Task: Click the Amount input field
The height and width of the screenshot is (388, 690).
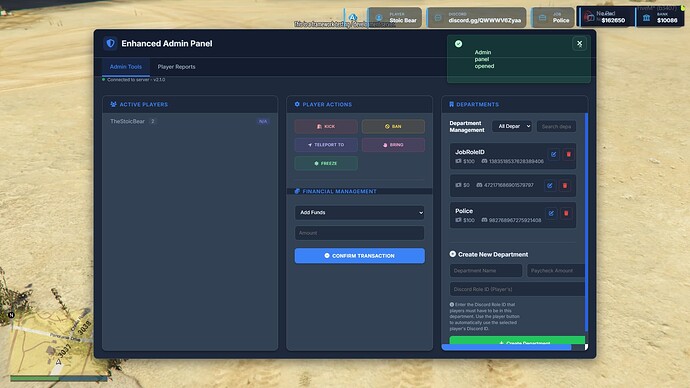Action: pos(360,233)
